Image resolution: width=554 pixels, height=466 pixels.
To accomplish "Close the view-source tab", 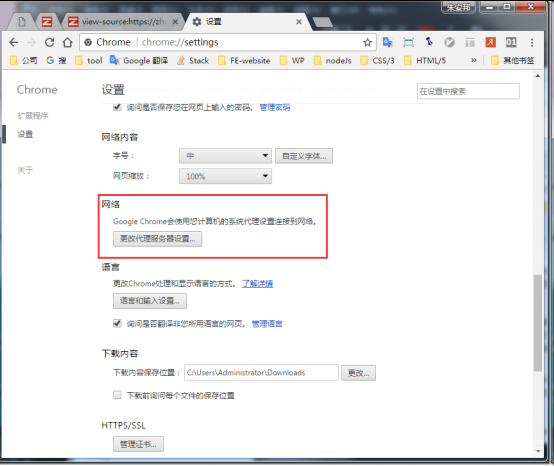I will 175,22.
